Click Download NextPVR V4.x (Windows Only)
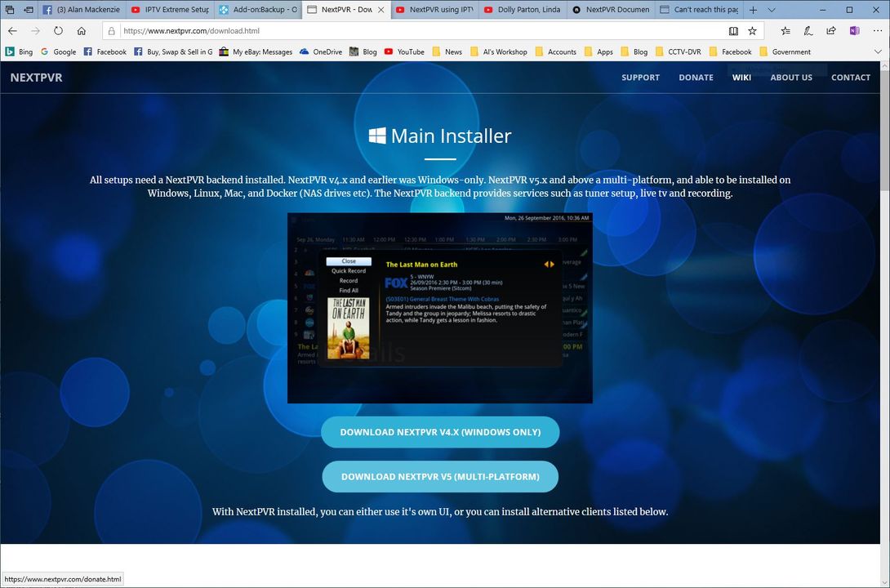The width and height of the screenshot is (890, 588). [x=440, y=432]
